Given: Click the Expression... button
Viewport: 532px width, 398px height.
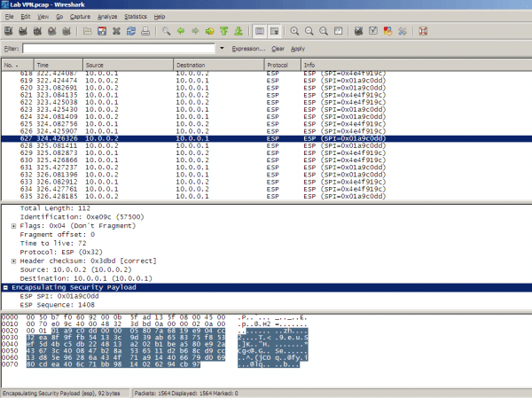Looking at the screenshot, I should click(249, 48).
